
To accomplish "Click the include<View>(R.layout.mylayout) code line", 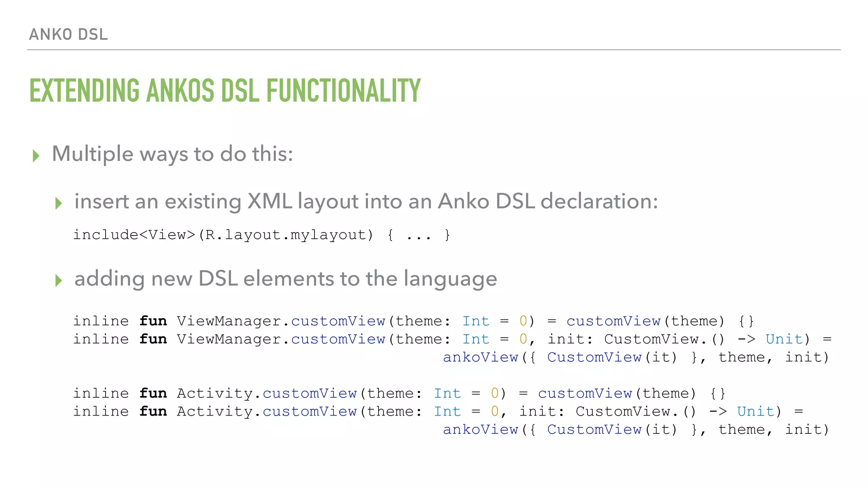I will pyautogui.click(x=262, y=235).
